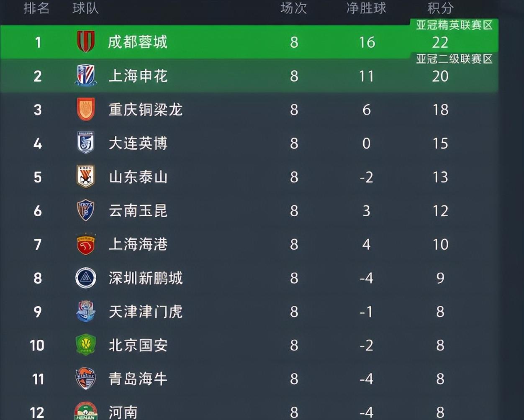Click the 排名 column header
Viewport: 524px width, 420px height.
click(37, 8)
